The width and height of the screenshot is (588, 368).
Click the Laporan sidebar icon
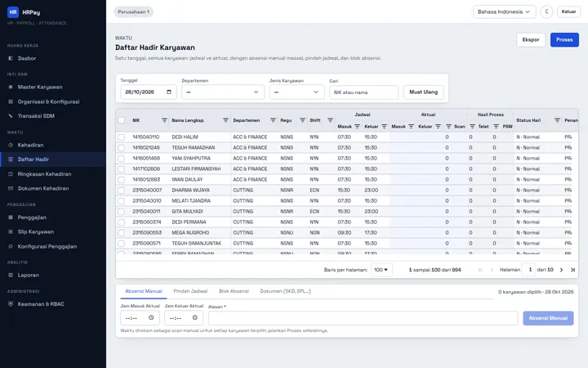[x=11, y=276]
